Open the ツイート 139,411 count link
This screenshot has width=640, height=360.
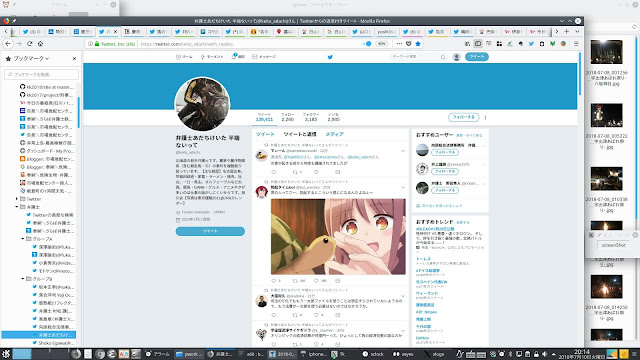tap(264, 117)
